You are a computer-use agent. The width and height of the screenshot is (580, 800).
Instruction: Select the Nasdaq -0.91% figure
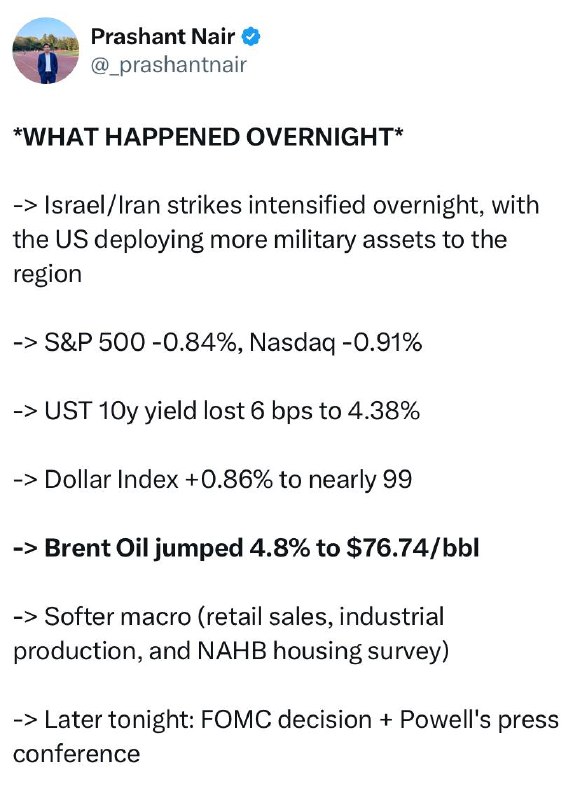click(x=336, y=342)
